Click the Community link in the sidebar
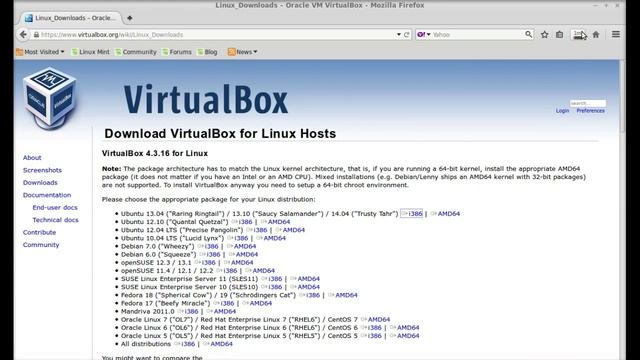 (x=41, y=245)
